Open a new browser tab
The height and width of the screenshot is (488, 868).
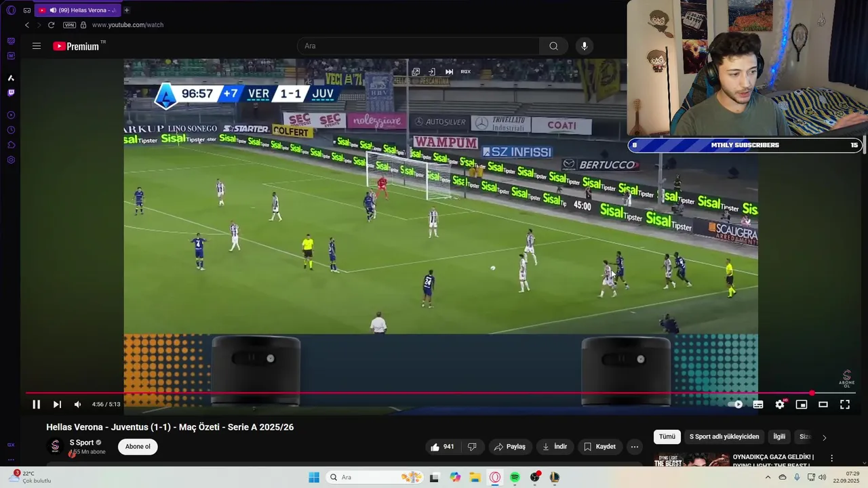click(x=127, y=10)
